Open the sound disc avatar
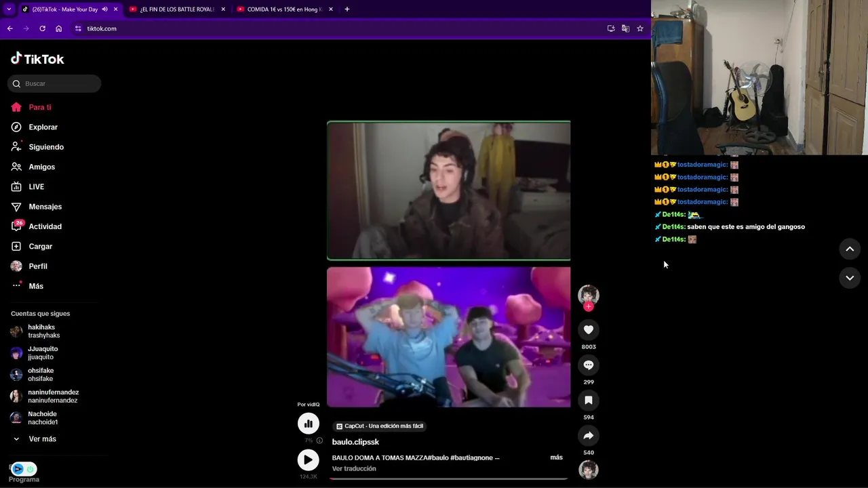Screen dimensions: 868x488 tap(589, 470)
